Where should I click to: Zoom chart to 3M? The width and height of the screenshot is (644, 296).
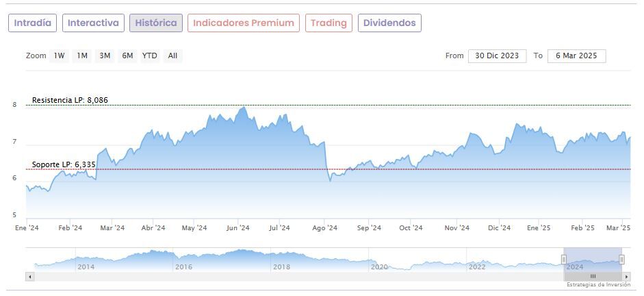click(x=105, y=56)
